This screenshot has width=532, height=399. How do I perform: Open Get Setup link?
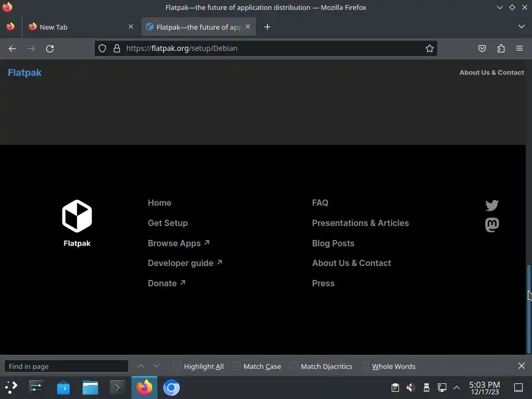168,223
